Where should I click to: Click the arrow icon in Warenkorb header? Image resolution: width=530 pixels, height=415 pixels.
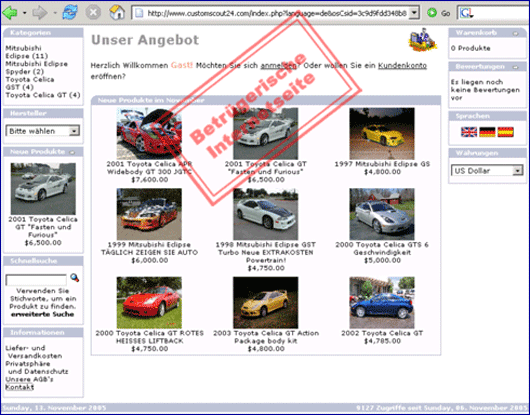tap(515, 33)
